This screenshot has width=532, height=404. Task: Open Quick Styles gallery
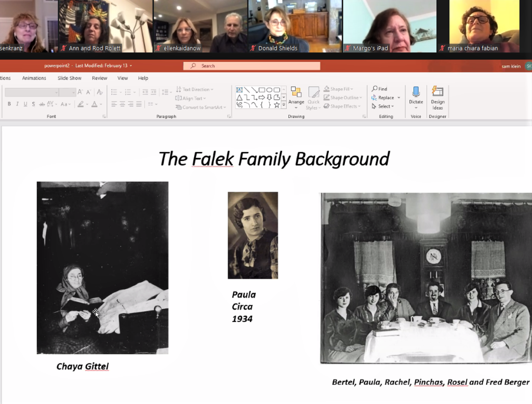[x=313, y=98]
